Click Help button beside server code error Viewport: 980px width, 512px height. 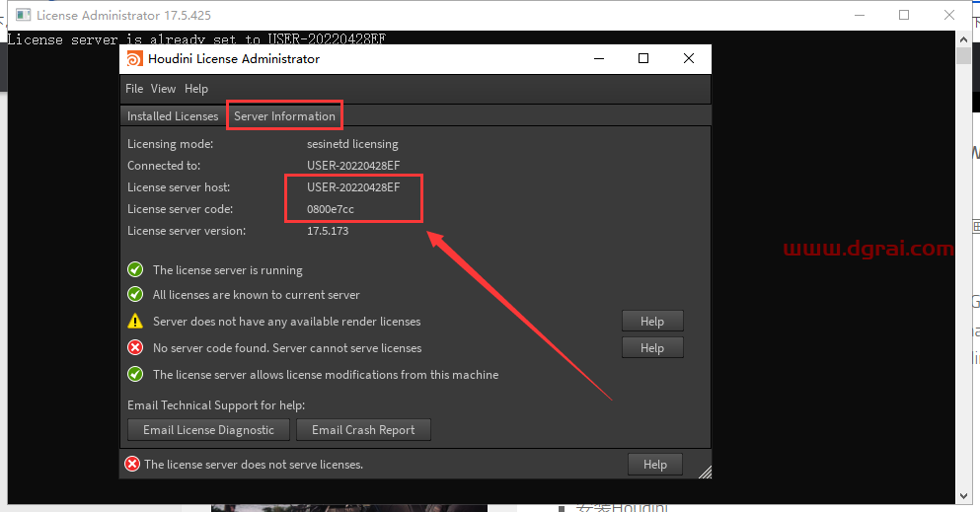(652, 348)
